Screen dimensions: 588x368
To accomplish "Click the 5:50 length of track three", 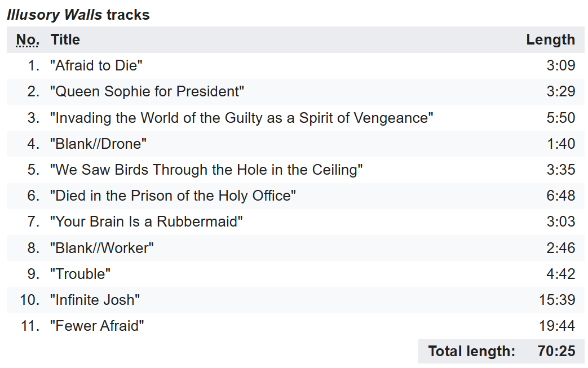I will click(x=560, y=118).
